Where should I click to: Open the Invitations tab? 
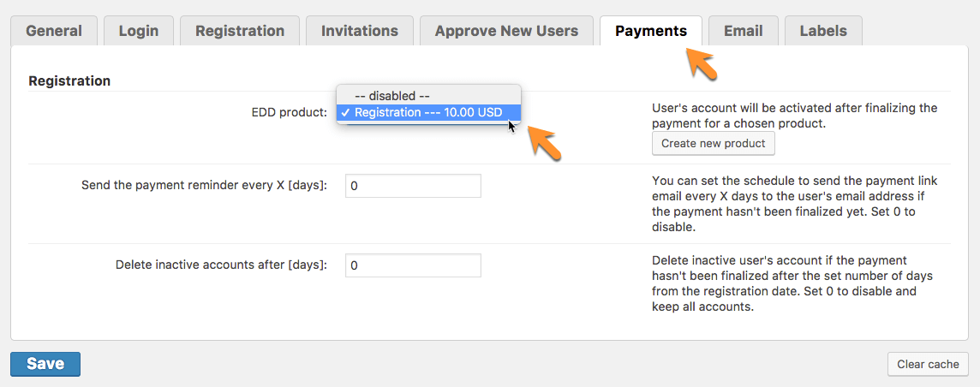tap(360, 31)
